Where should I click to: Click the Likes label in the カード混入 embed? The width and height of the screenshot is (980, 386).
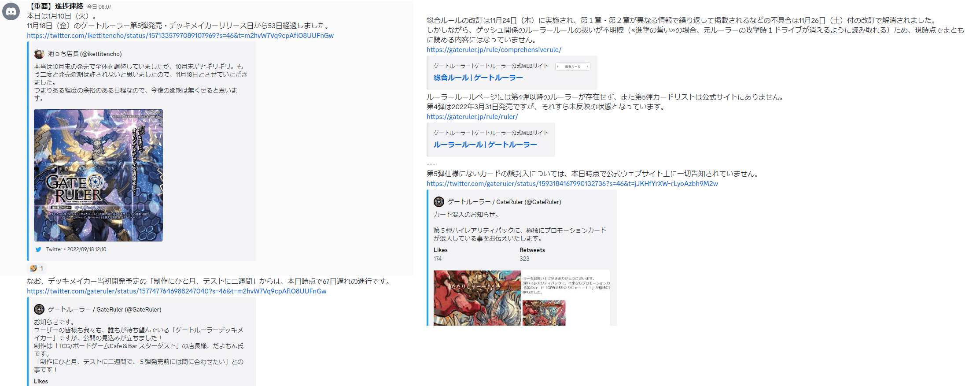click(441, 250)
